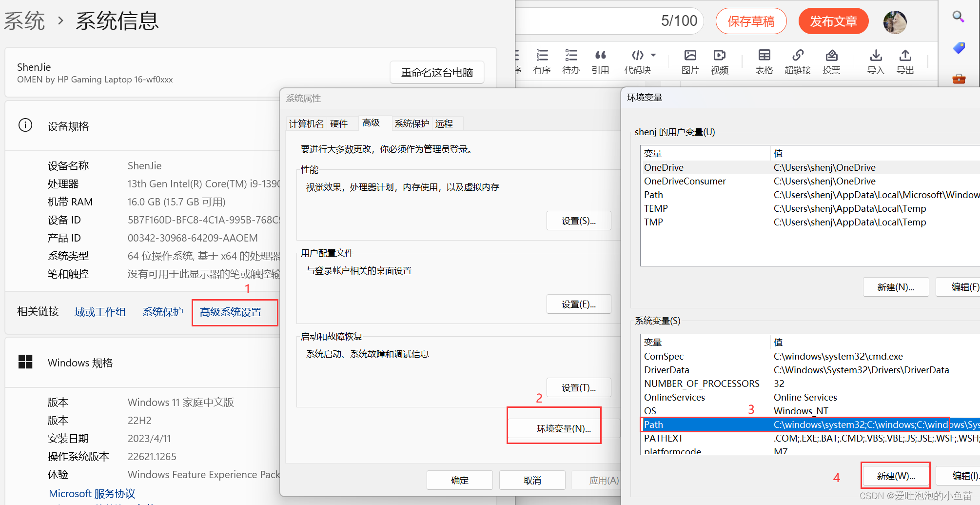Open 高级系统设置 link
Screen dimensions: 980x505
click(x=231, y=312)
